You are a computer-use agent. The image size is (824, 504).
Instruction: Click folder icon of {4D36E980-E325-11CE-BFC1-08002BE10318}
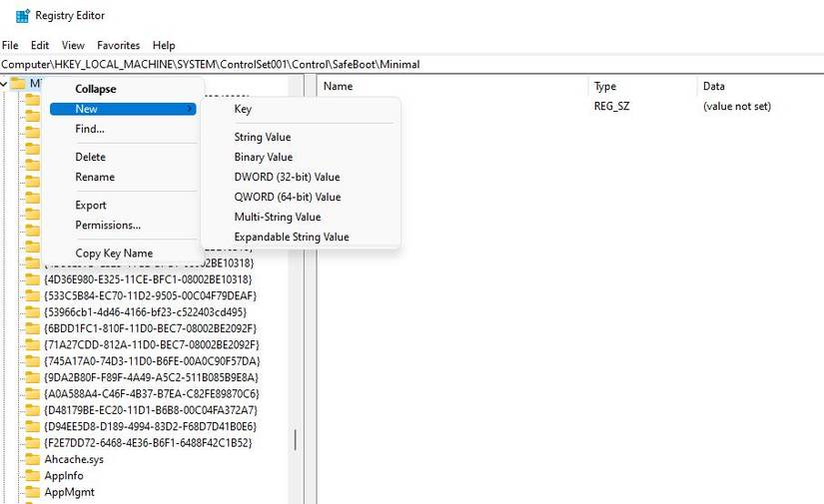click(33, 279)
